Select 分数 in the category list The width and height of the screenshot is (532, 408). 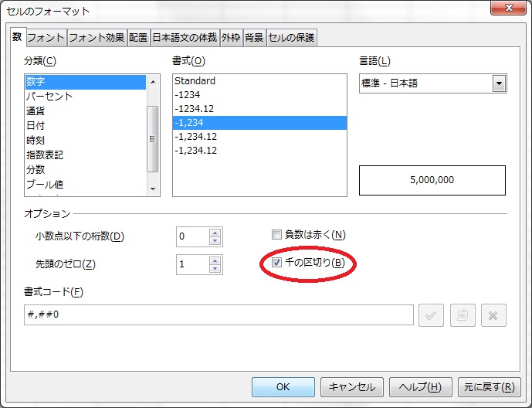point(86,170)
